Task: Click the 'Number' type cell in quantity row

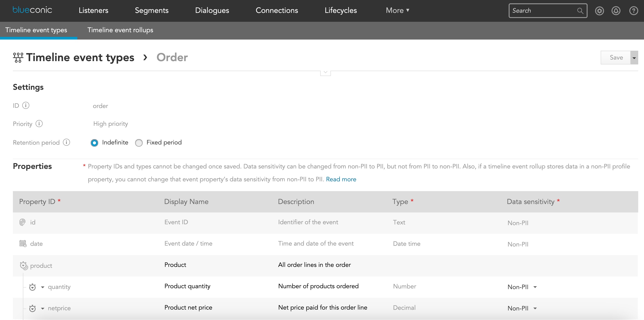Action: coord(404,286)
